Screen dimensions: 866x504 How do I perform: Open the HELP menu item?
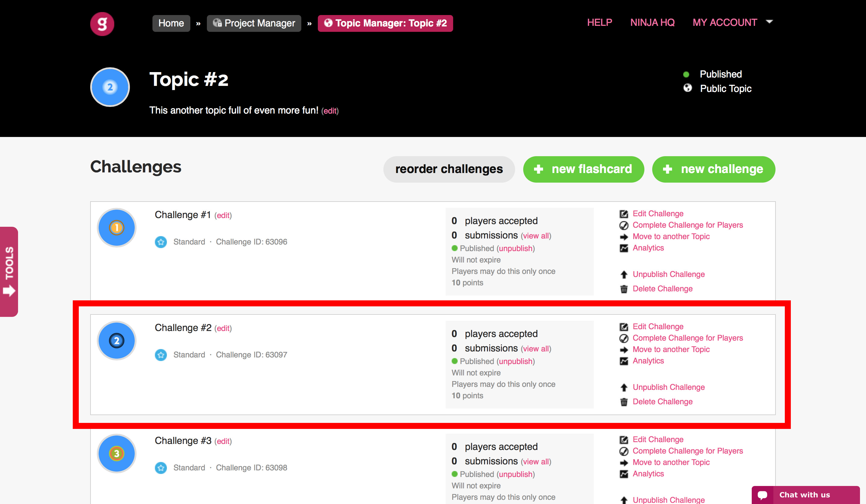tap(599, 23)
